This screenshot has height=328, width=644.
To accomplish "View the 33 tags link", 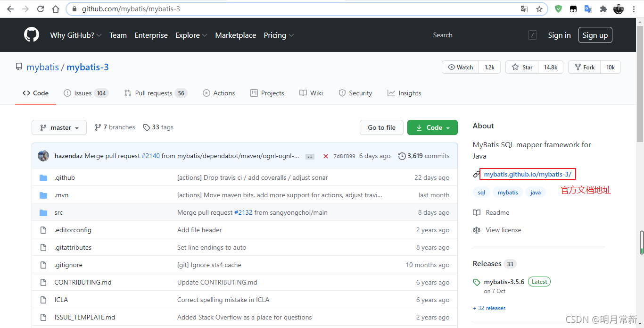I will [x=158, y=127].
